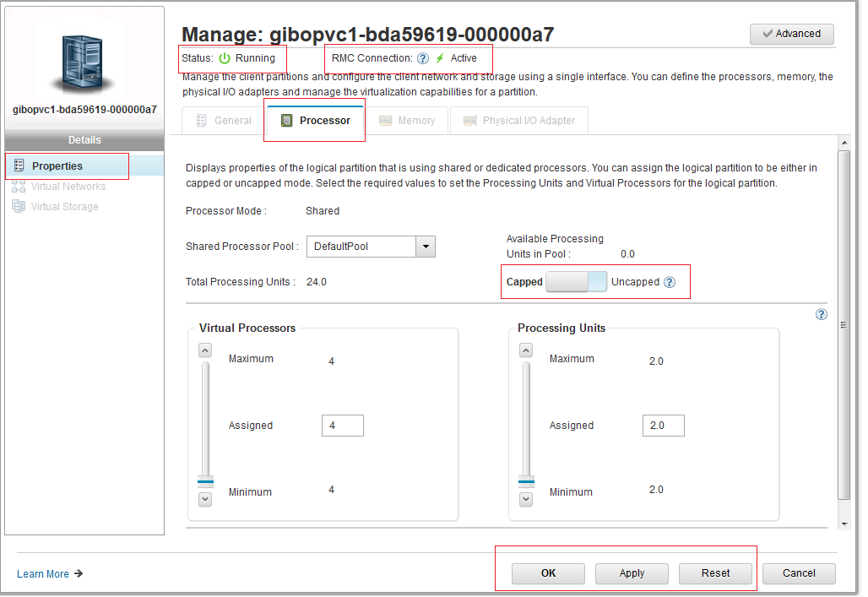Toggle the Capped/Uncapped switch
The width and height of the screenshot is (868, 597).
tap(576, 282)
